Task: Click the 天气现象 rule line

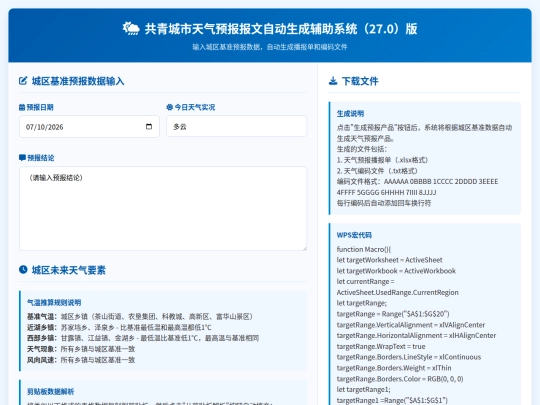Action: pyautogui.click(x=81, y=349)
